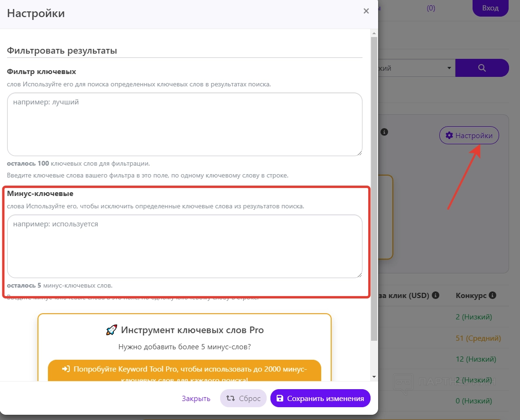The height and width of the screenshot is (420, 520).
Task: Close the Настройки dialog with the X
Action: pos(366,11)
